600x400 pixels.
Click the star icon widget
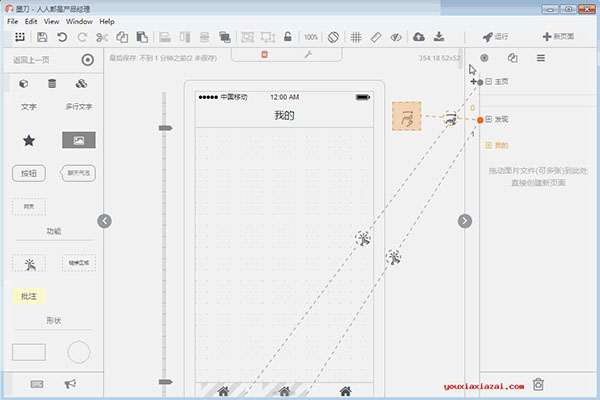click(x=29, y=141)
